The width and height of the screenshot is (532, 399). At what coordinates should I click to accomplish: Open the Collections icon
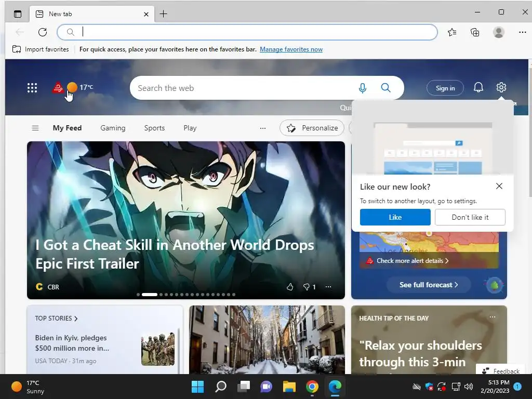475,32
